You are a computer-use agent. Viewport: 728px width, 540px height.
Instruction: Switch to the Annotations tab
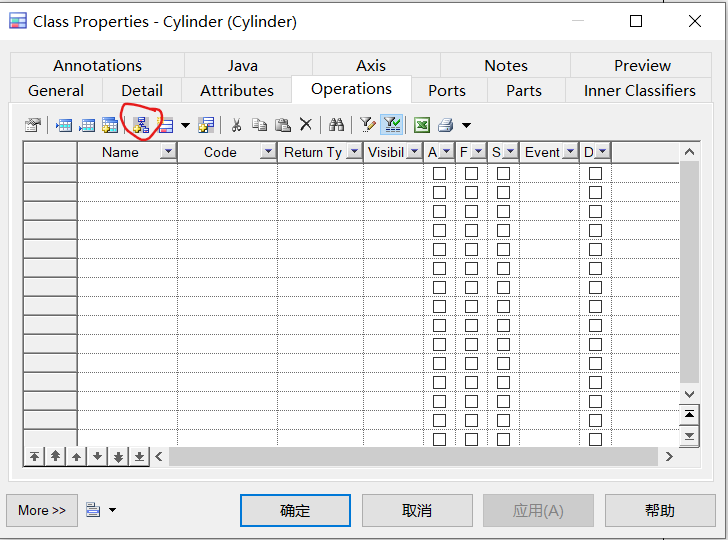click(98, 65)
